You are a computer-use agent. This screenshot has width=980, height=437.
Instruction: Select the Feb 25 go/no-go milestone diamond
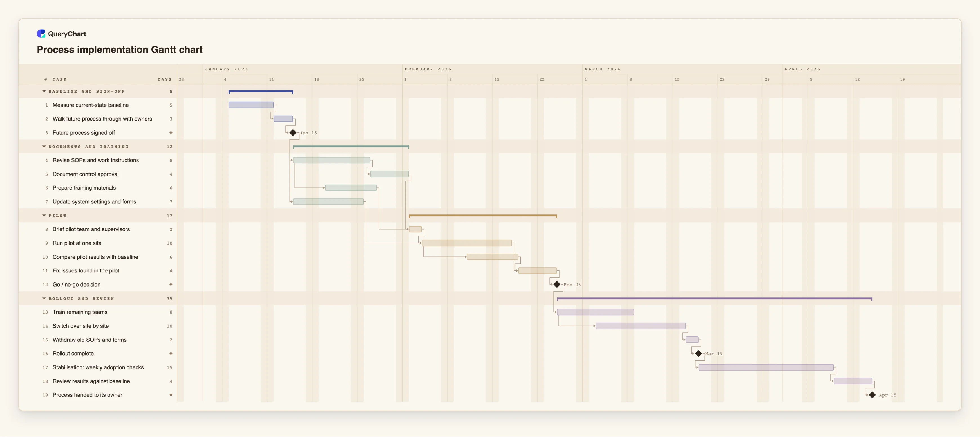click(x=557, y=285)
